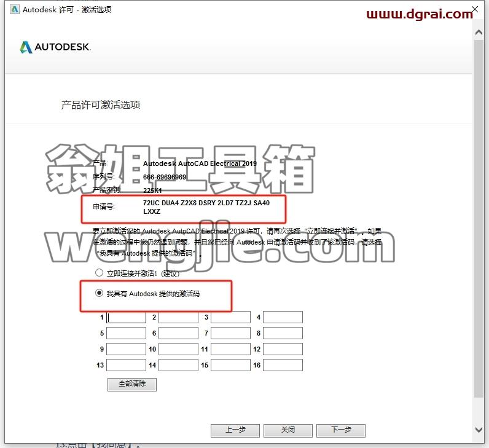This screenshot has height=448, width=489.
Task: Click the serial number 666-69696969
Action: coord(165,177)
